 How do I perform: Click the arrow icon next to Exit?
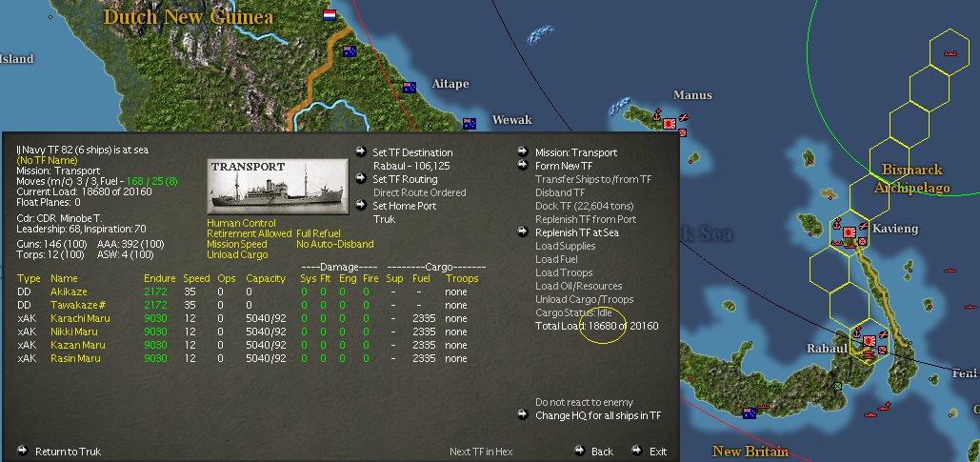pos(637,451)
